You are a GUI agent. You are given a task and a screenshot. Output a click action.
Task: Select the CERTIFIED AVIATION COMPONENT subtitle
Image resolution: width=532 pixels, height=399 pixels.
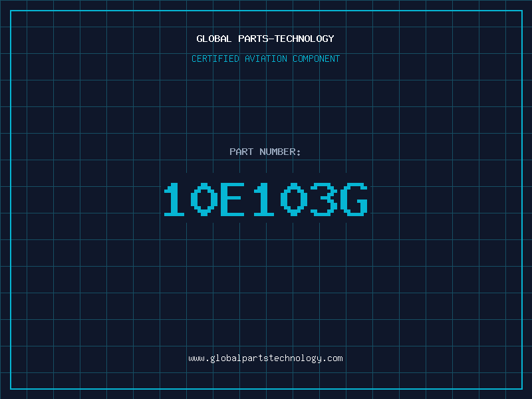point(265,59)
